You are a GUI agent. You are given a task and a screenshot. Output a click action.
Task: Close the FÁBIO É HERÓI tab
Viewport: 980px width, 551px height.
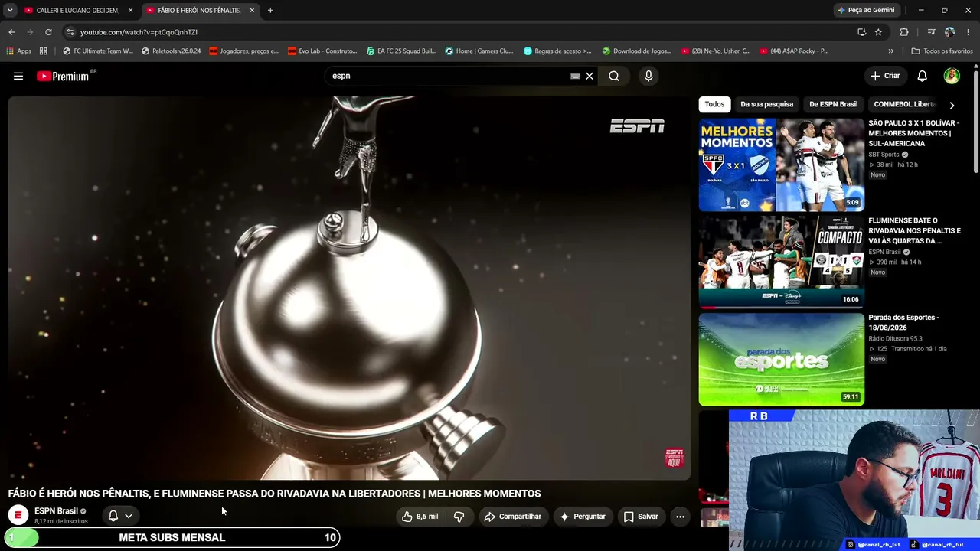252,10
